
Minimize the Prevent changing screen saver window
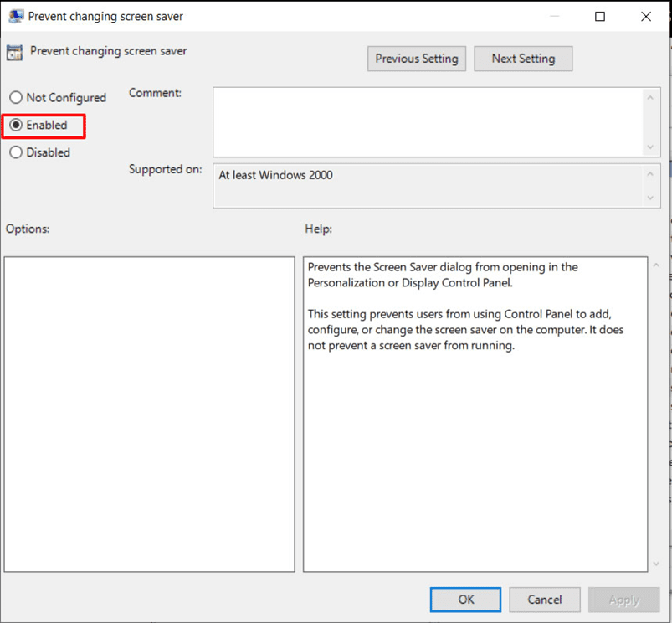tap(553, 17)
